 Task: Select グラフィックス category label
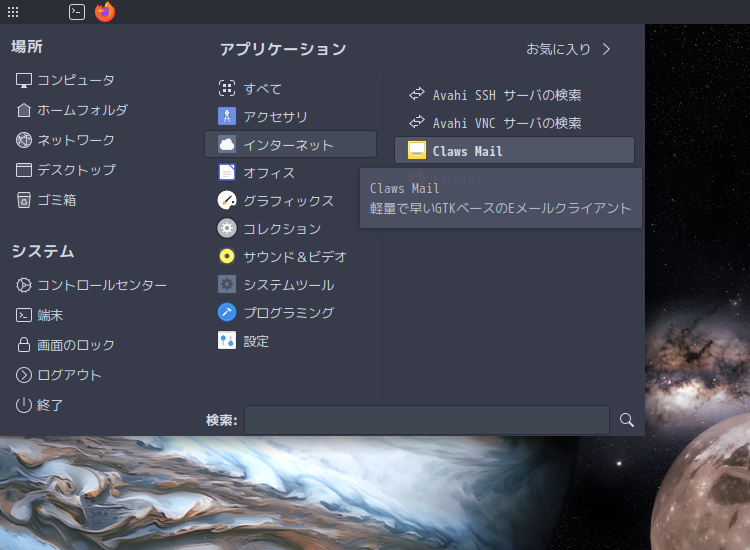pos(289,201)
